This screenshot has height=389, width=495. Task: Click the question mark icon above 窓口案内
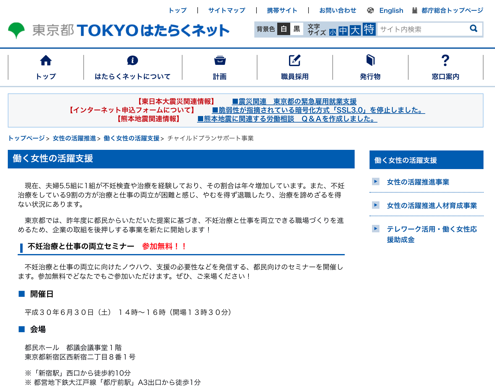(x=445, y=60)
